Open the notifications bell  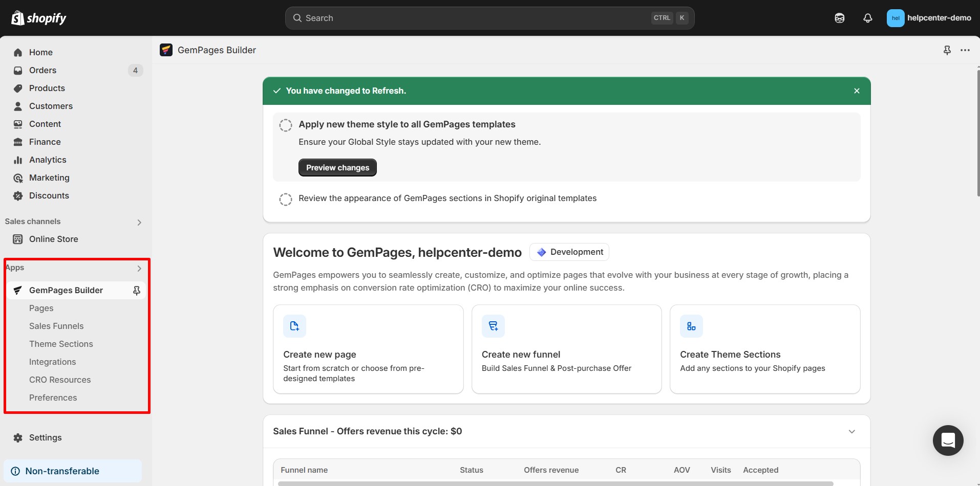pyautogui.click(x=867, y=18)
